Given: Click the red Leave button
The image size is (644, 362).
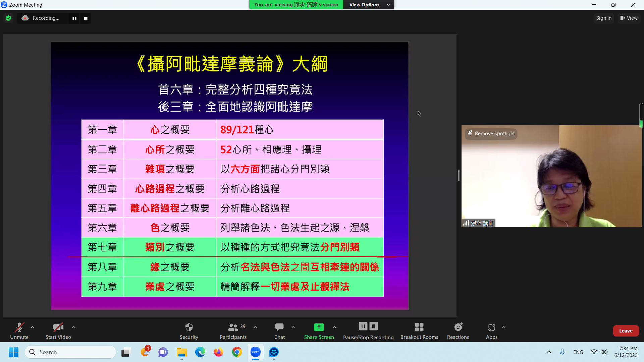Looking at the screenshot, I should click(x=626, y=330).
